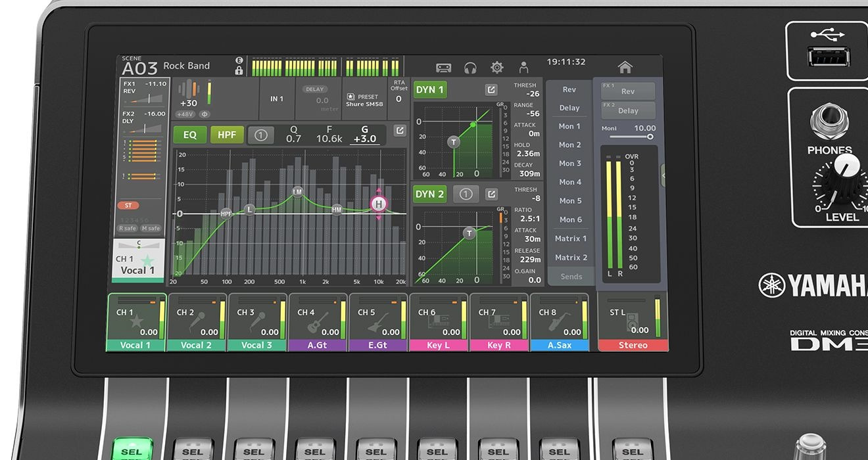Tap the threshold T handle in DYN 1 graph

tap(453, 142)
